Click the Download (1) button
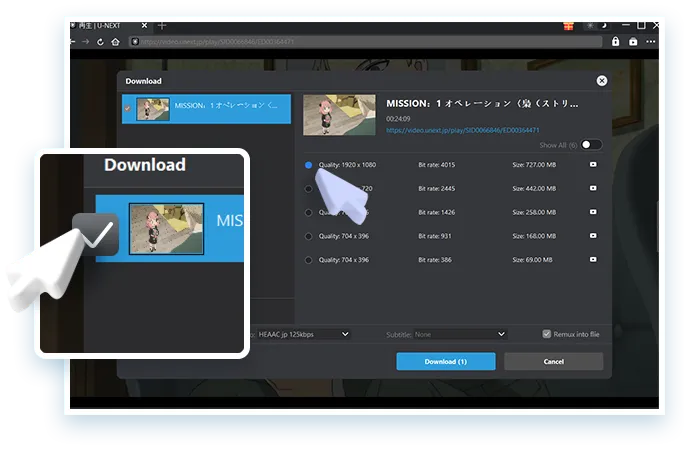This screenshot has height=449, width=684. coord(446,361)
